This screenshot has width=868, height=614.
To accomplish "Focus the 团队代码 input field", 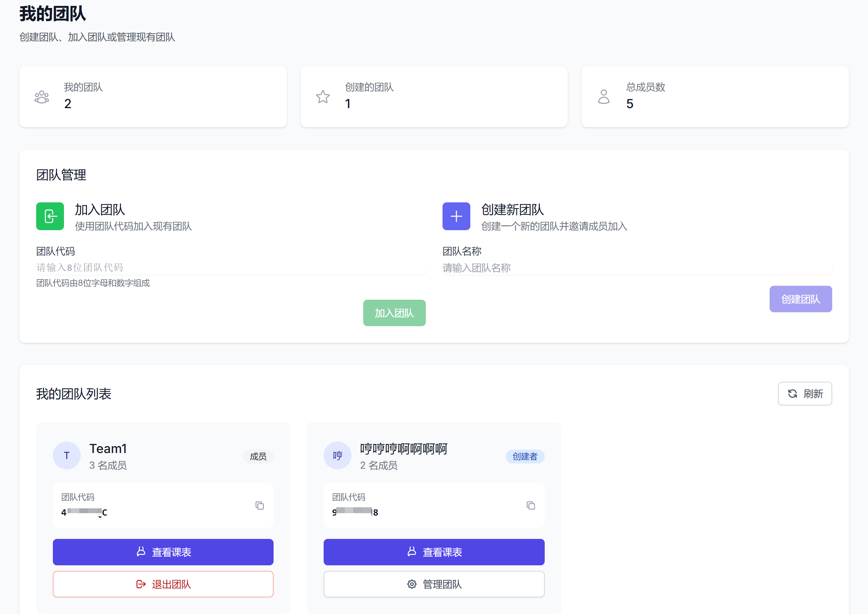I will tap(230, 268).
